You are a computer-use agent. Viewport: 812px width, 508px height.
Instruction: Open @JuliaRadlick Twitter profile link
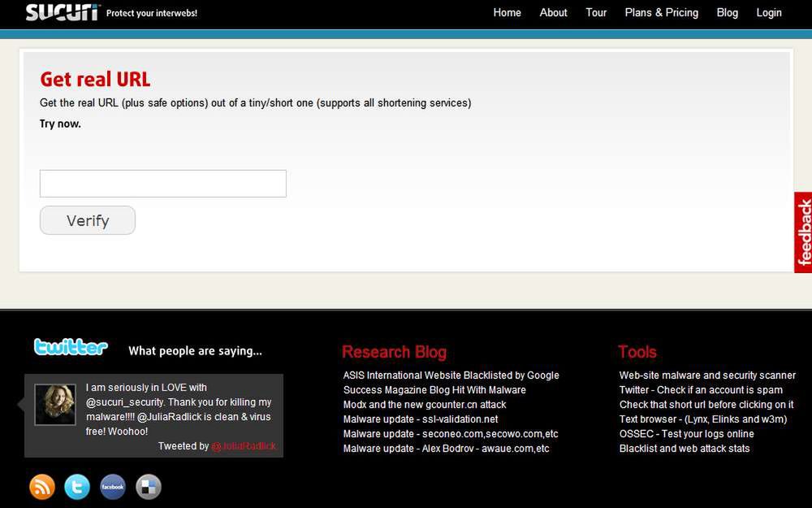click(x=244, y=445)
